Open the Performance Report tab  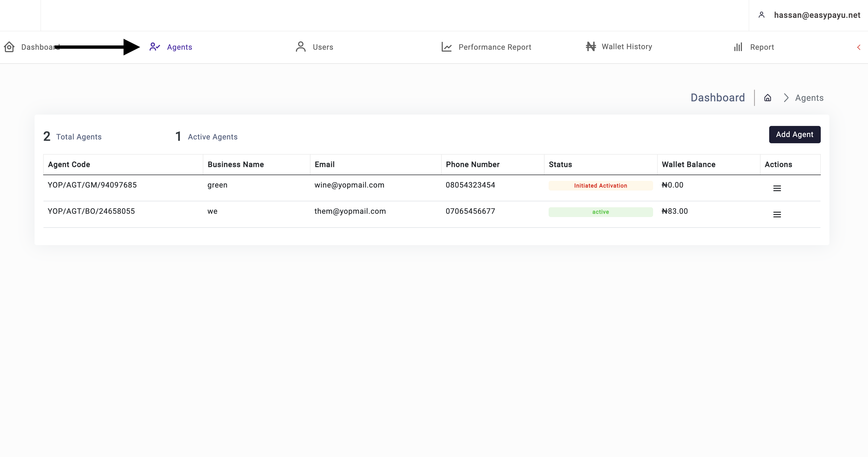[x=494, y=47]
